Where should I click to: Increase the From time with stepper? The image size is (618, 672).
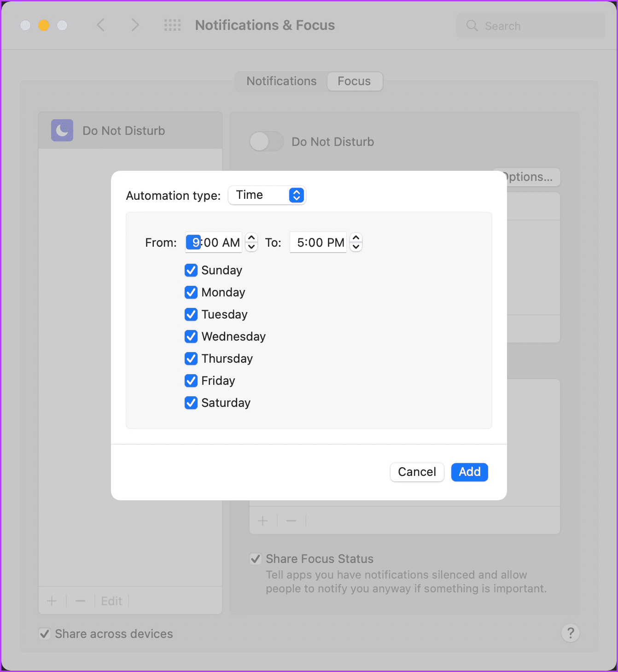(x=251, y=238)
